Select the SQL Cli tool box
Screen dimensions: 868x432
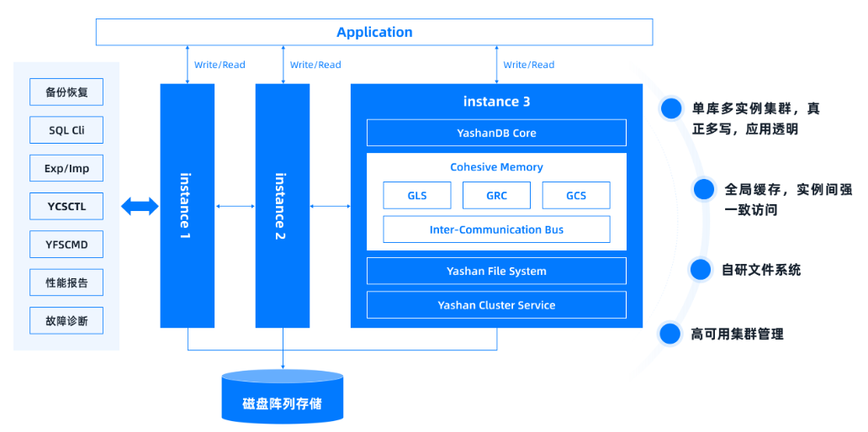coord(66,130)
